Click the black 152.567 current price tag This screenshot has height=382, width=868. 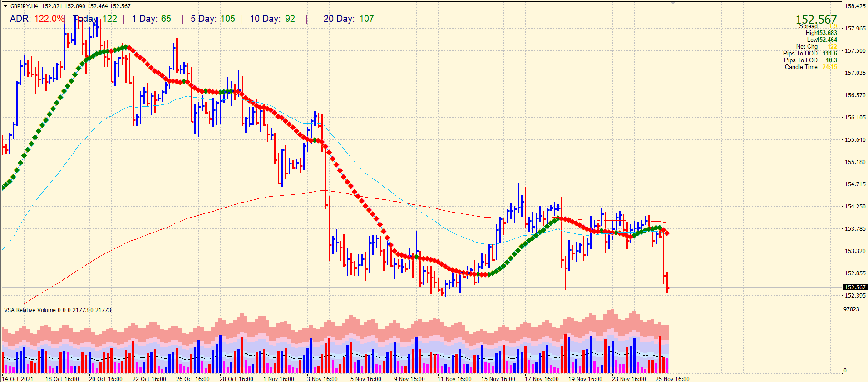(855, 288)
